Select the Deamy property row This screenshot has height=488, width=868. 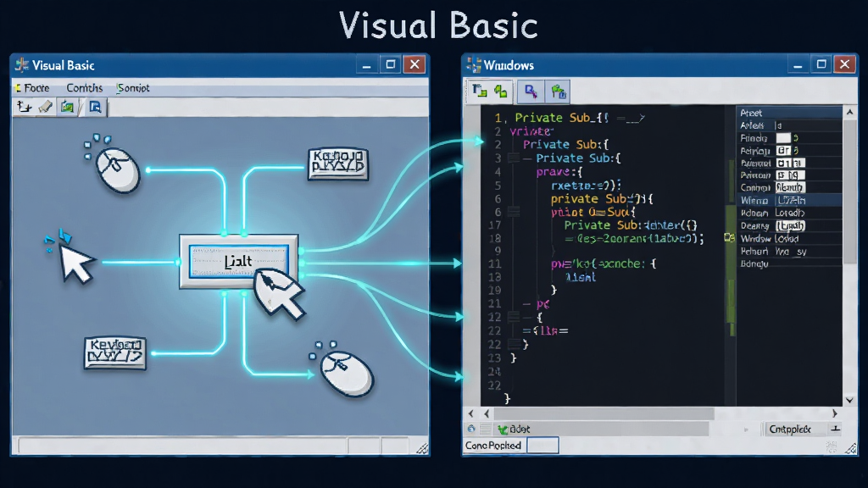tap(789, 225)
